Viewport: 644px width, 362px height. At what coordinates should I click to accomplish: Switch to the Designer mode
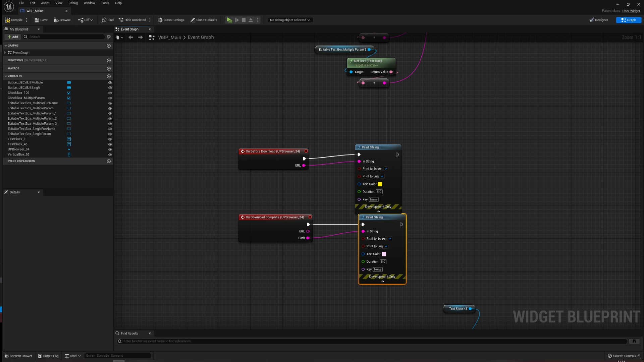tap(598, 20)
